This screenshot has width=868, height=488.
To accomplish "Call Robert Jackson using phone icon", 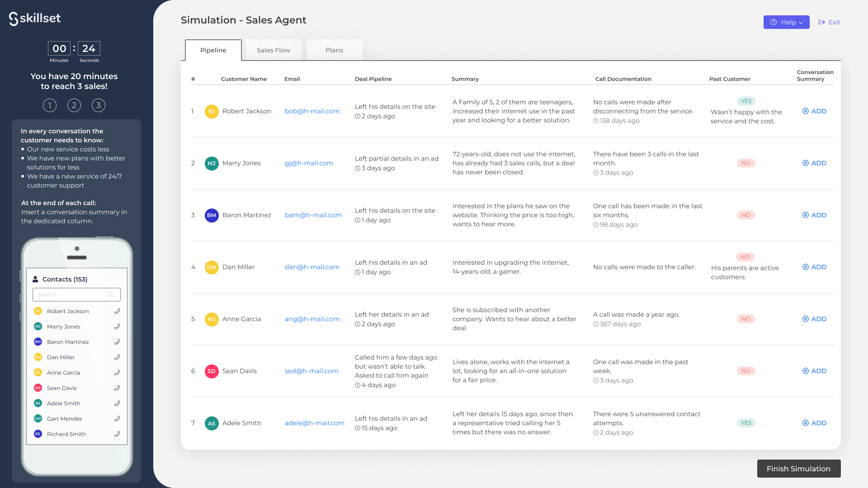I will coord(117,311).
